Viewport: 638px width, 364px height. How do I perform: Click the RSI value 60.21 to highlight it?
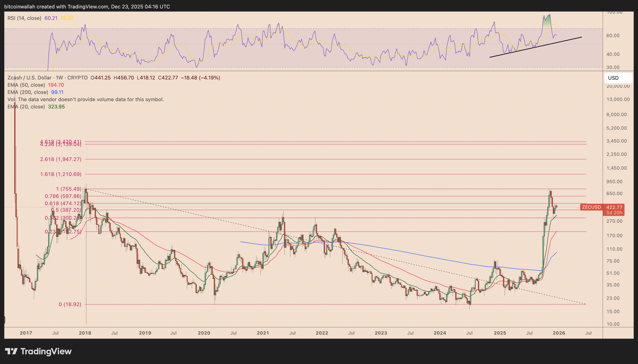(51, 18)
